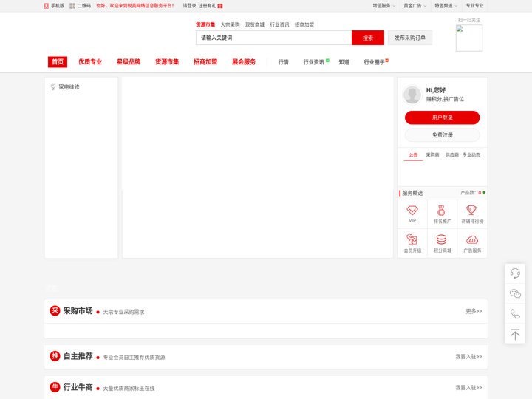Screen dimensions: 532x399
Task: Click the 请登录 link
Action: (x=189, y=6)
